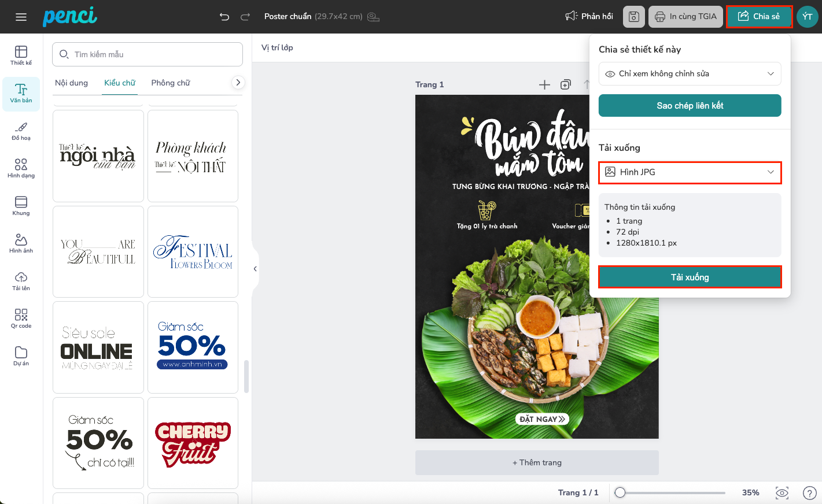Open the Hình JPG format dropdown

[x=690, y=172]
